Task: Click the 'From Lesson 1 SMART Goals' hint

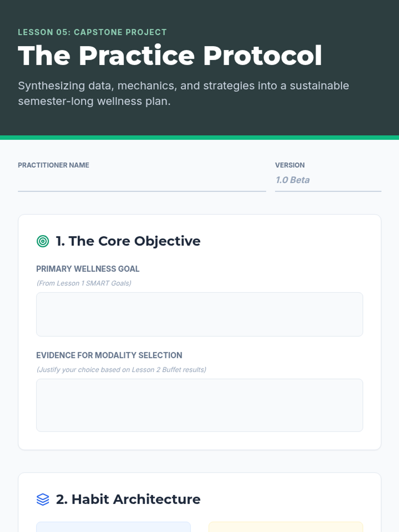Action: pyautogui.click(x=84, y=283)
